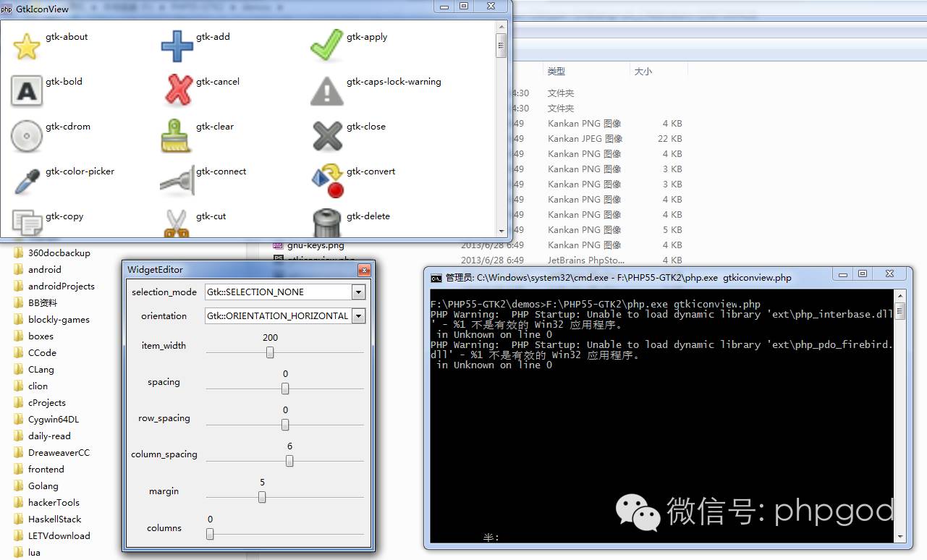
Task: Click the JetBrains PhpSto... file type cell
Action: 585,260
